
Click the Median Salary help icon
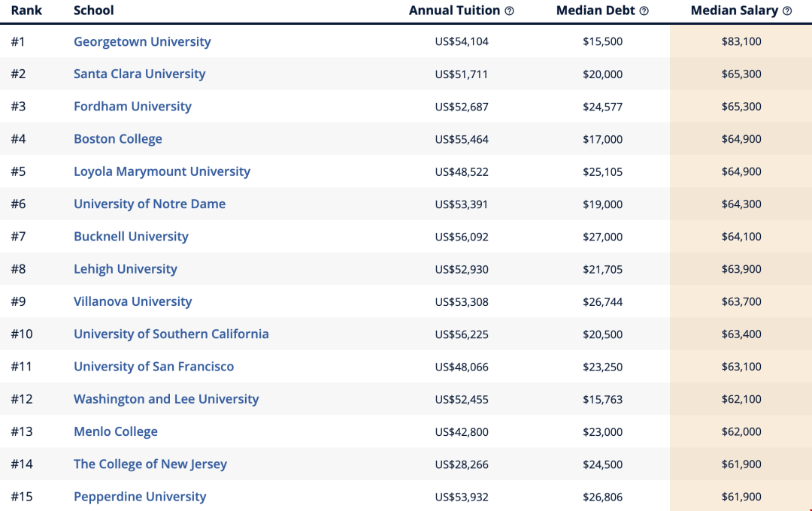pos(787,11)
